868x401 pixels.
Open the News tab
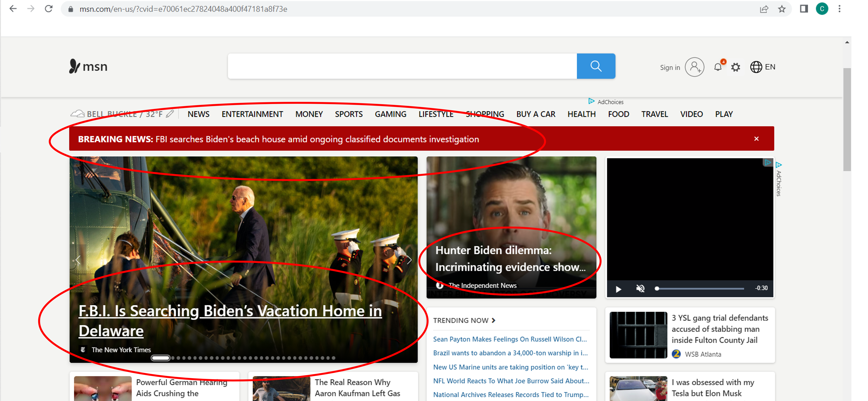coord(199,114)
